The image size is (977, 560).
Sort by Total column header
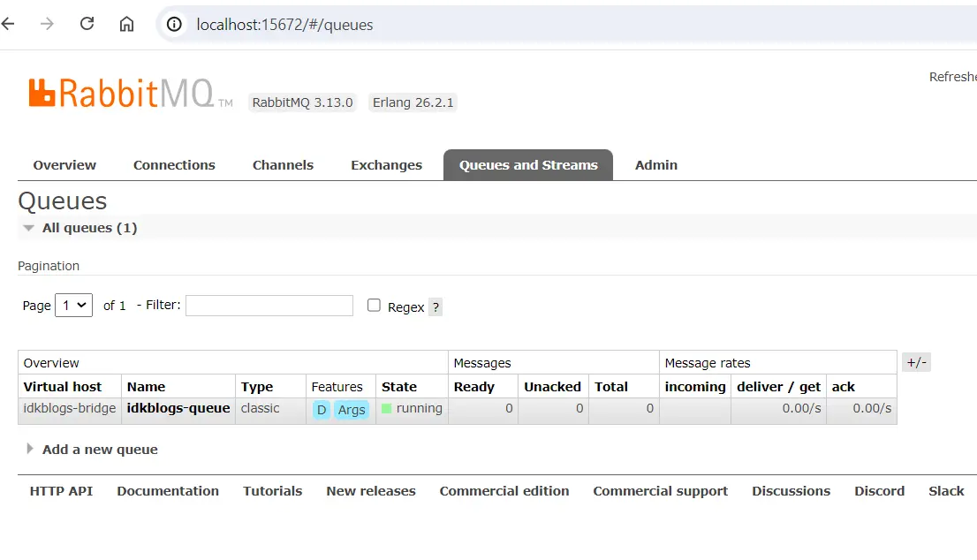coord(610,387)
